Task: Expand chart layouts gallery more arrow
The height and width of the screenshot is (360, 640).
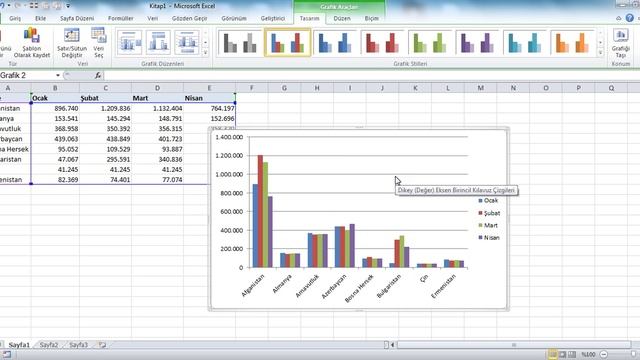Action: (x=205, y=53)
